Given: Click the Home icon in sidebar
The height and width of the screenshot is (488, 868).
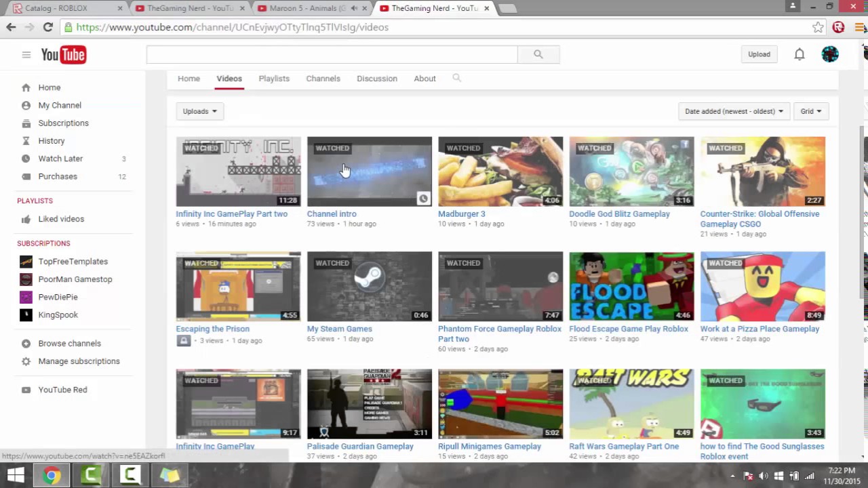Looking at the screenshot, I should tap(26, 87).
